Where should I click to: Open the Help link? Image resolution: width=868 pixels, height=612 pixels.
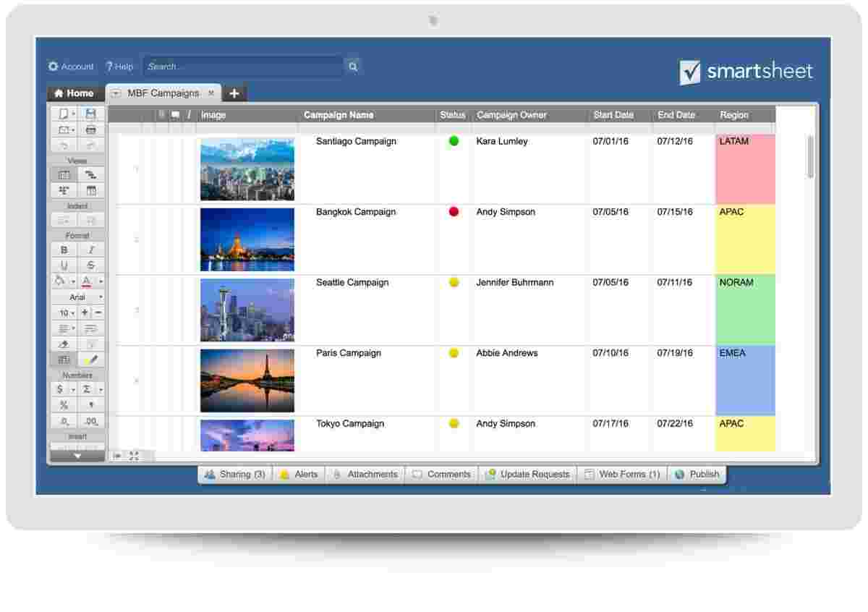(x=119, y=67)
